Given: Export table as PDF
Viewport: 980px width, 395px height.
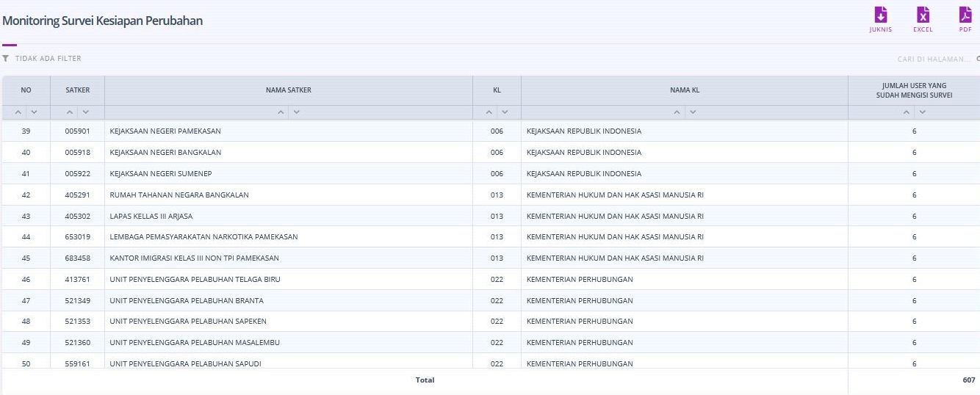Looking at the screenshot, I should pos(965,20).
